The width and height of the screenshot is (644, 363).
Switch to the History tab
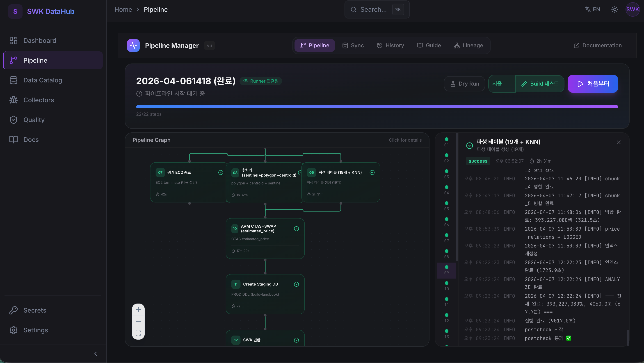(x=390, y=45)
